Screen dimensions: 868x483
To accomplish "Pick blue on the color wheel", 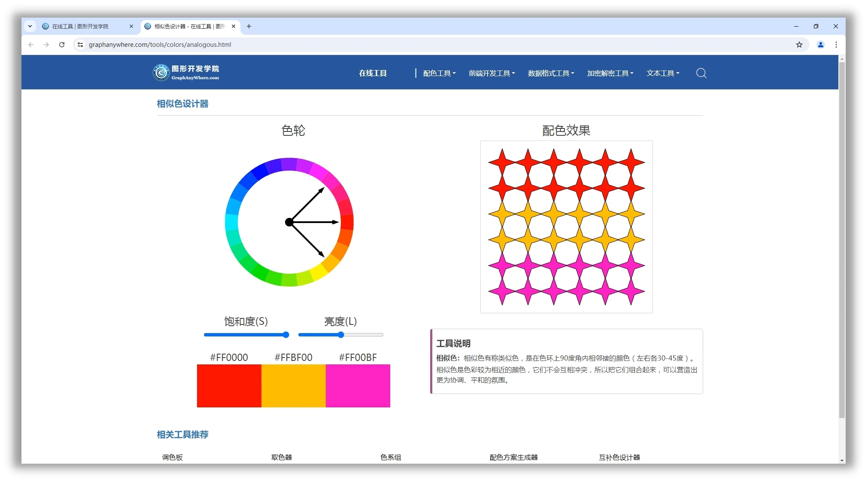I will (260, 171).
